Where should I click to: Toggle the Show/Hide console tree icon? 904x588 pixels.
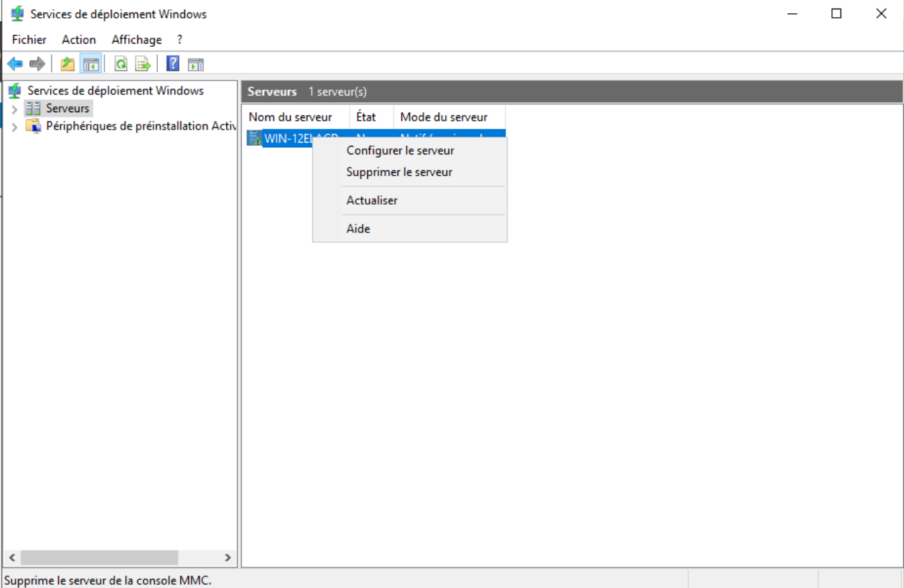click(90, 64)
